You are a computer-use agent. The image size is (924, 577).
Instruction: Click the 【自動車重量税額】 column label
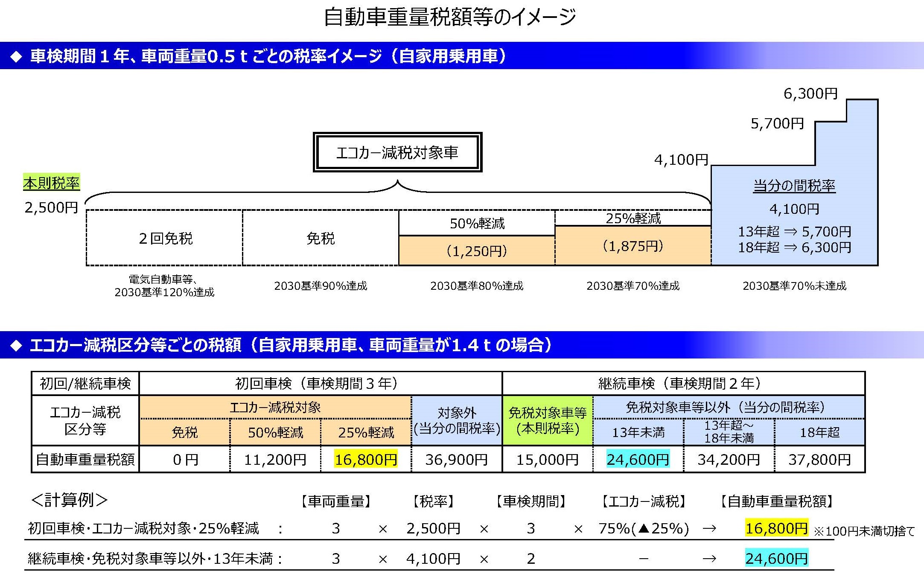click(x=777, y=501)
